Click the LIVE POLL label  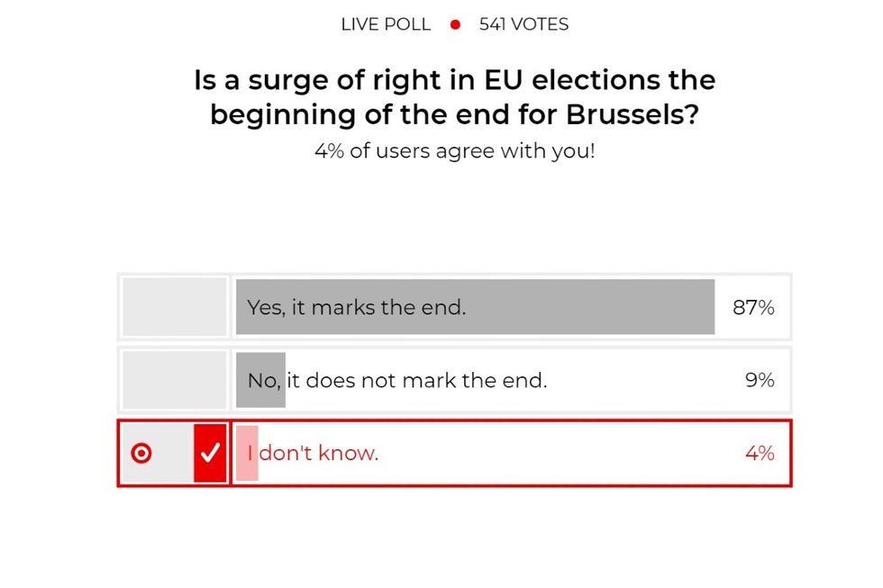(x=386, y=24)
